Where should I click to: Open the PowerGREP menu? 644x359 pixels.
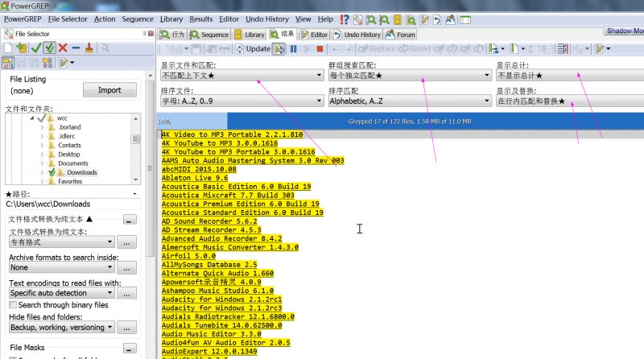click(23, 19)
